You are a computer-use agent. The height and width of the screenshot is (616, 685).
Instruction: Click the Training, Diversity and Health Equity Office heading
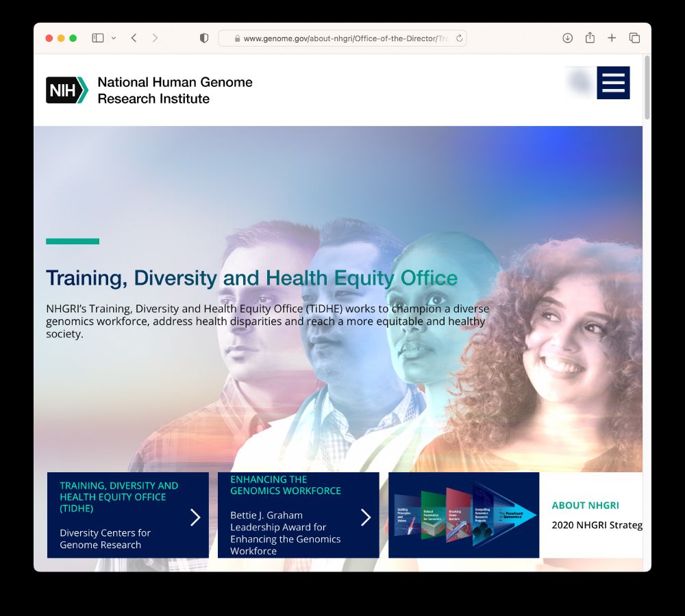(x=251, y=278)
